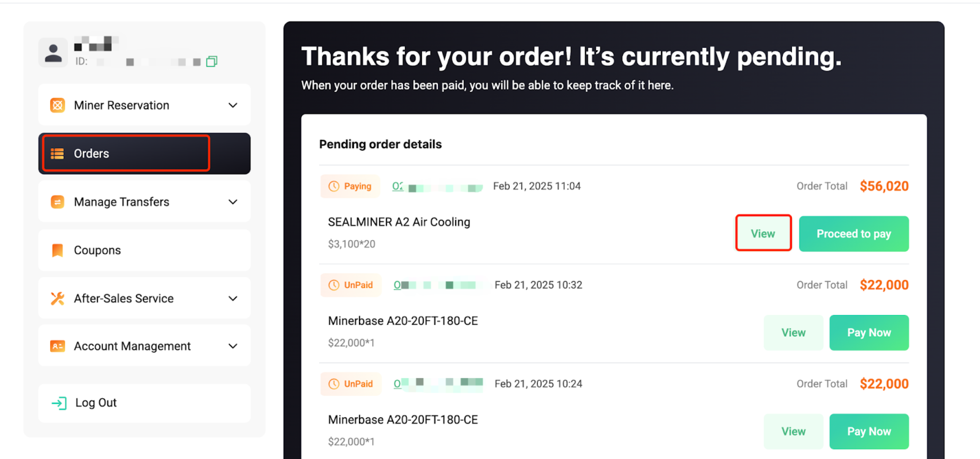
Task: View the Minerbase order from 10:24
Action: click(793, 431)
